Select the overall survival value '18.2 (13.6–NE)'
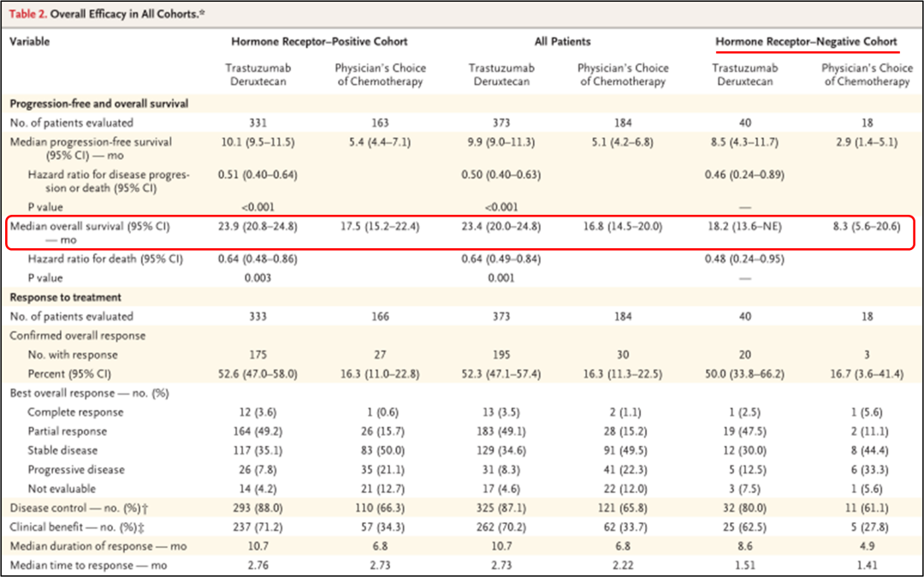This screenshot has width=924, height=577. click(x=745, y=226)
